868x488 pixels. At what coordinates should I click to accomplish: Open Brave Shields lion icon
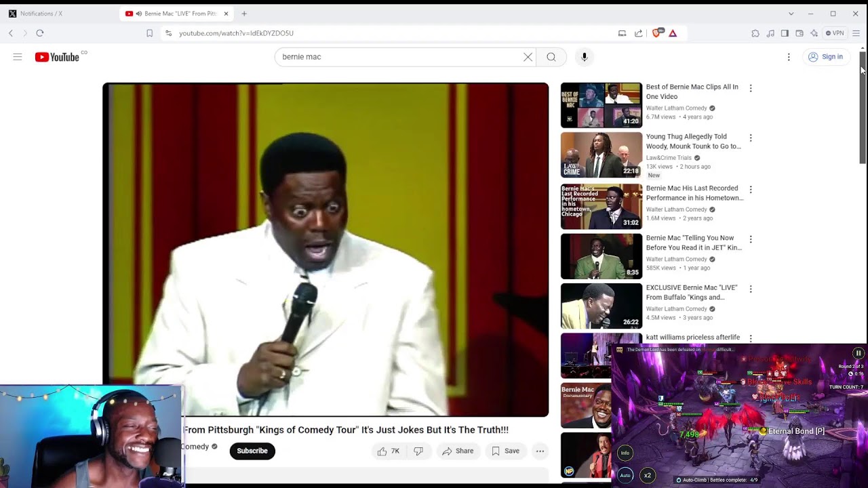tap(656, 33)
